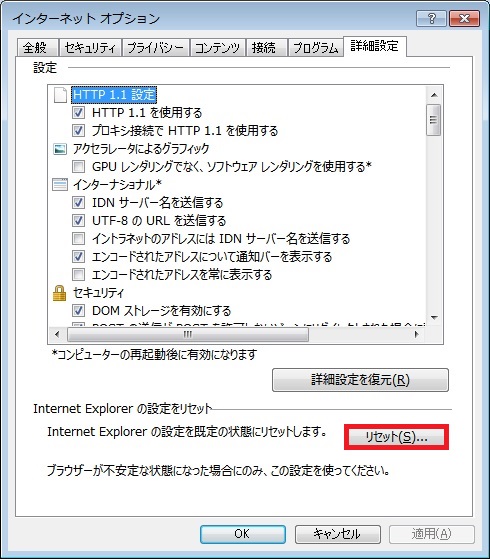Click the HTTP 1.1 設定 page icon
The image size is (490, 559).
pyautogui.click(x=60, y=95)
